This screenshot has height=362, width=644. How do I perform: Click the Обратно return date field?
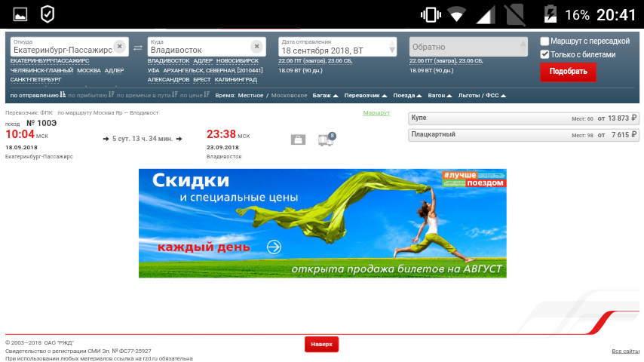click(x=468, y=47)
